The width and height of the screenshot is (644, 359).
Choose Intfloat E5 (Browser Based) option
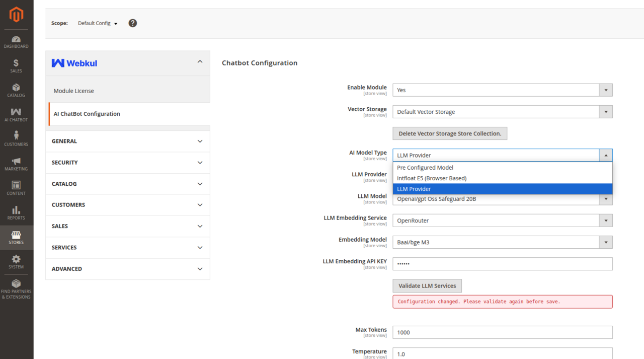coord(503,178)
